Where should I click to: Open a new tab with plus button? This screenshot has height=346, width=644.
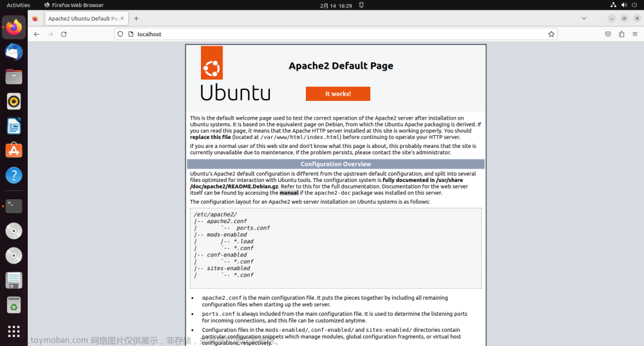tap(136, 19)
